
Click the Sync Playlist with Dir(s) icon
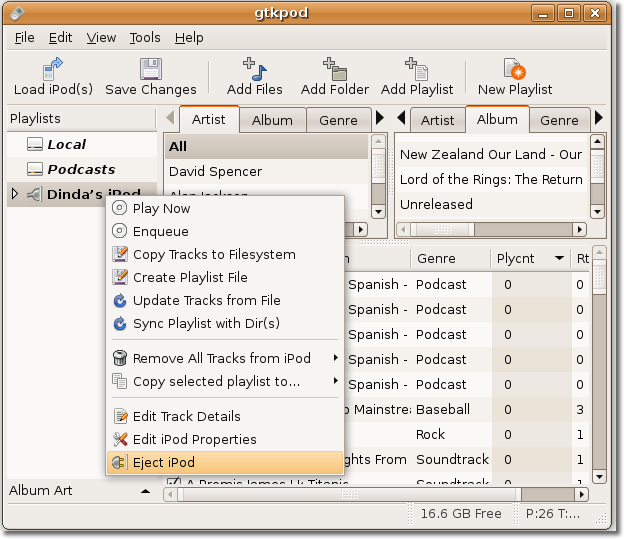coord(120,323)
